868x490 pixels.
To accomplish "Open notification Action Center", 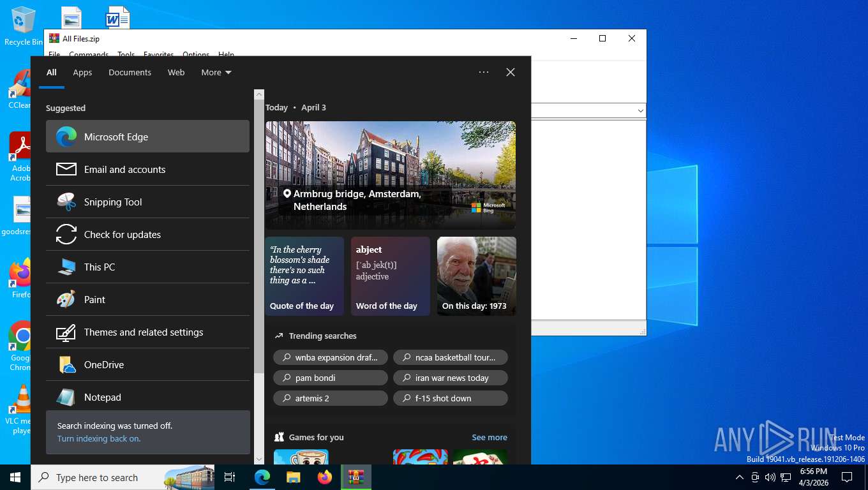I will [x=847, y=477].
